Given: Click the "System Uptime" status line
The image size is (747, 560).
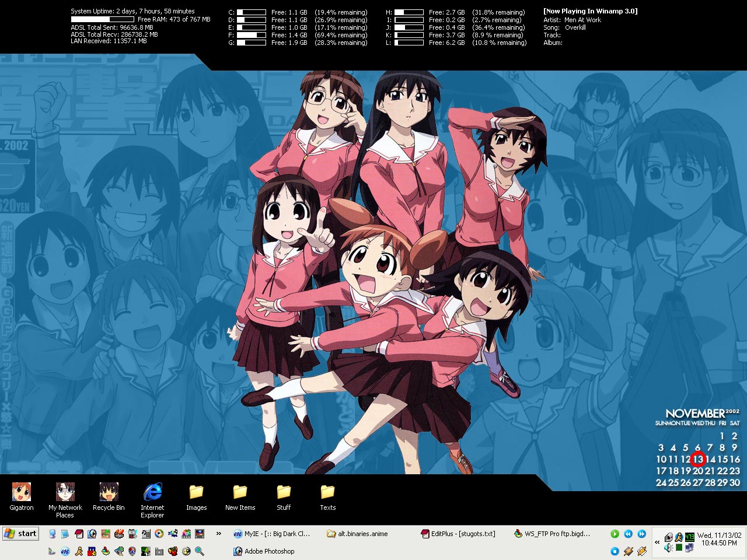Looking at the screenshot, I should pos(133,11).
